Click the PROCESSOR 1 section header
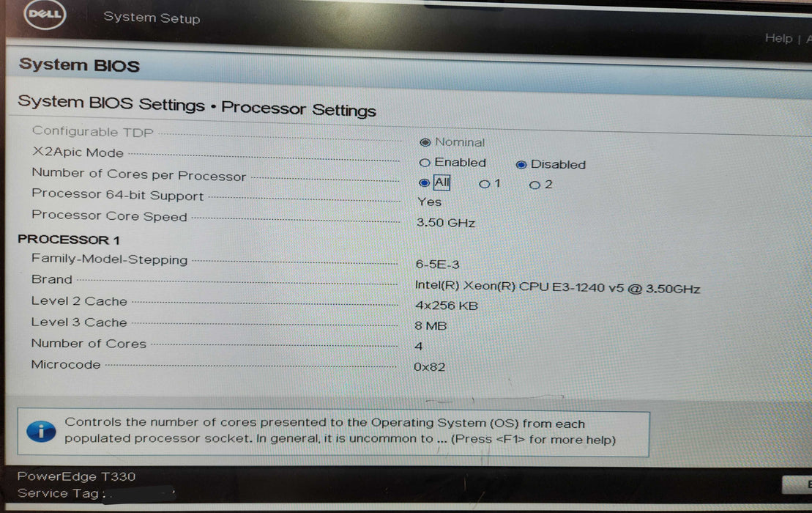 click(69, 240)
